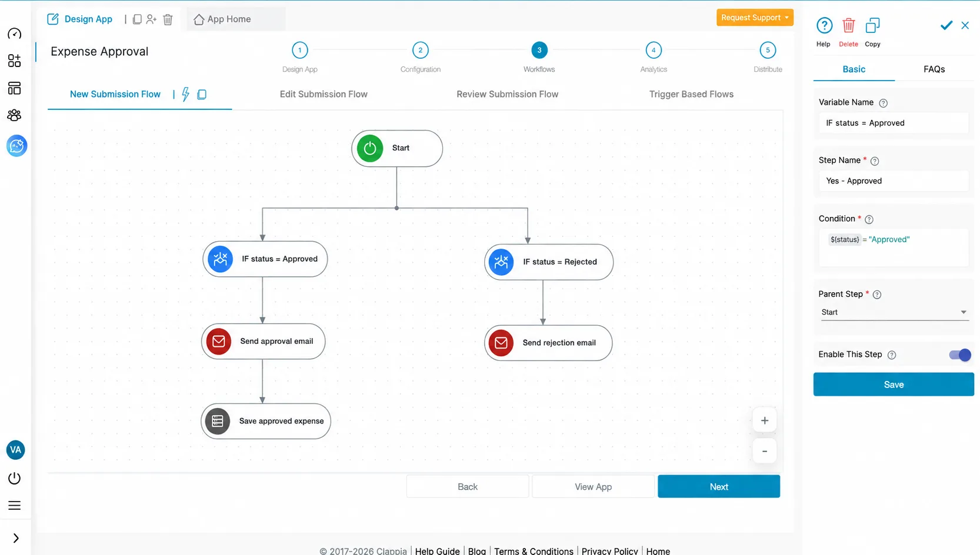This screenshot has height=555, width=980.
Task: Select the IF status = Rejected node icon
Action: [x=501, y=262]
